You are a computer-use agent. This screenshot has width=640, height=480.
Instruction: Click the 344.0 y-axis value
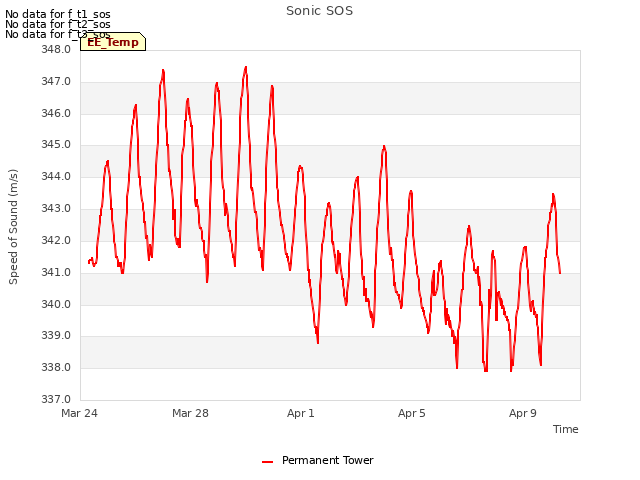pyautogui.click(x=56, y=176)
